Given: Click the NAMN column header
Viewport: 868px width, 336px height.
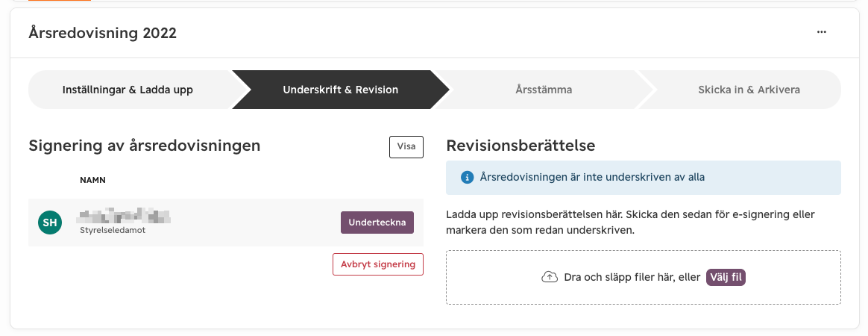Looking at the screenshot, I should click(x=92, y=180).
